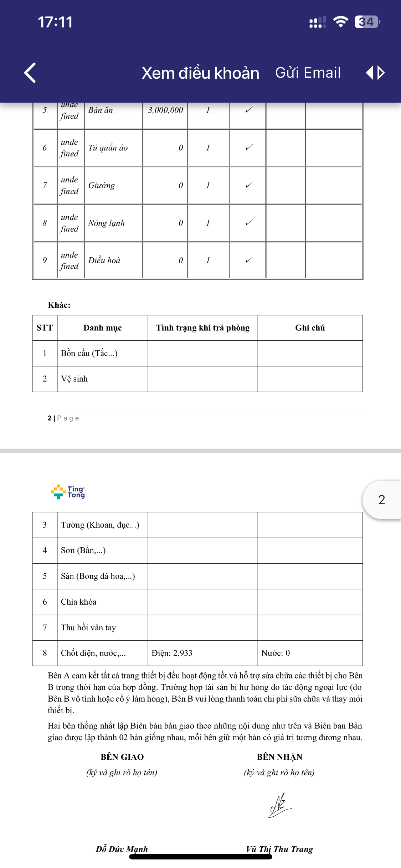Tap the Nước: 0 note cell

click(x=310, y=653)
